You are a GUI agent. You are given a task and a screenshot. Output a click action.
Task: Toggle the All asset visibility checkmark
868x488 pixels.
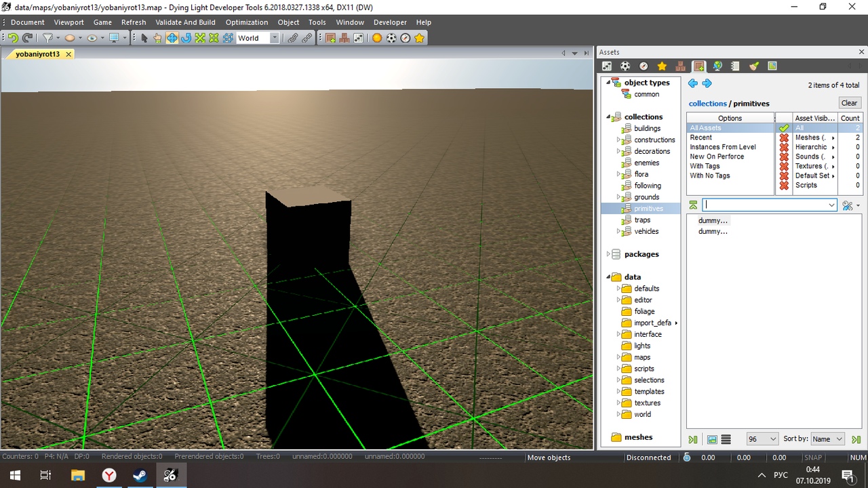[x=784, y=128]
